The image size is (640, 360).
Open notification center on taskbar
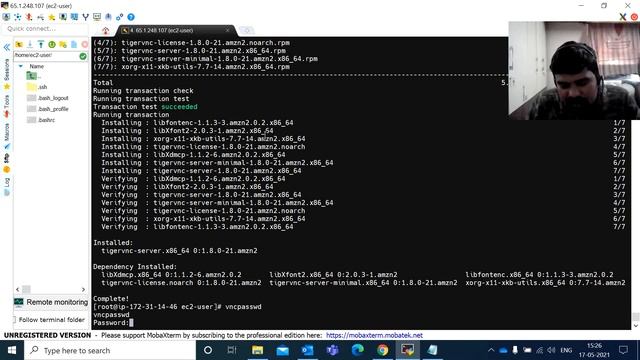click(x=623, y=350)
